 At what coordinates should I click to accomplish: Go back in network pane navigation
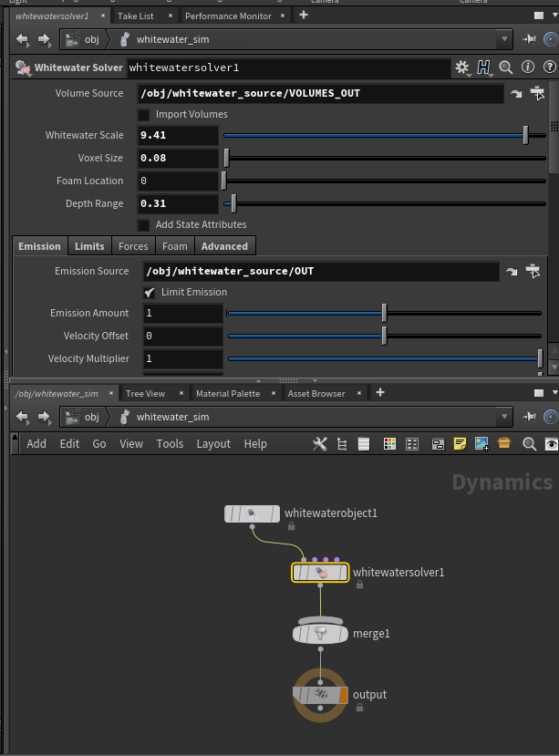point(23,417)
